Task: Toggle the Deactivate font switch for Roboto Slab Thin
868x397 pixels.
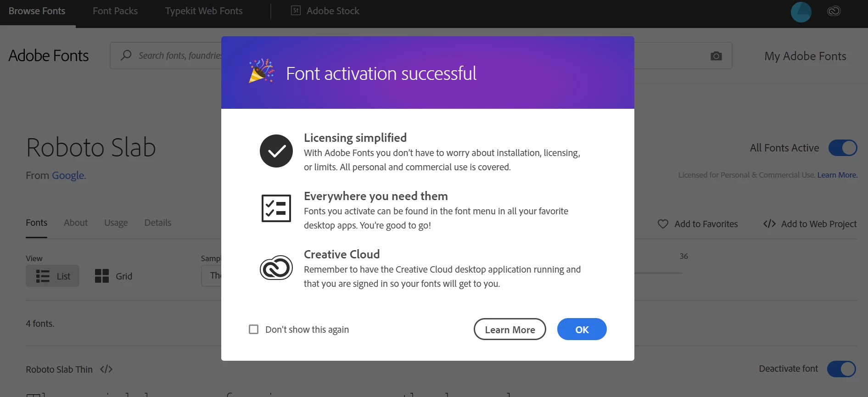Action: coord(841,369)
